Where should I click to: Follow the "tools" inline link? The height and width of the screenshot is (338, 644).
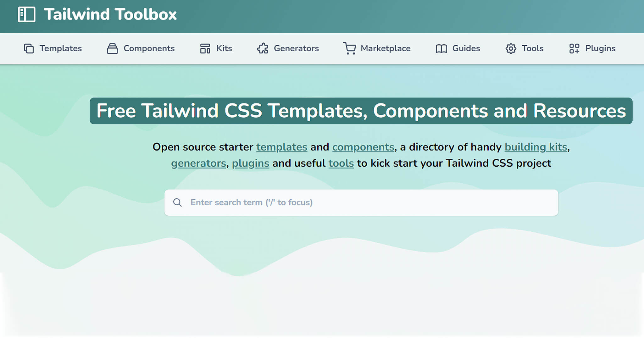(x=341, y=163)
